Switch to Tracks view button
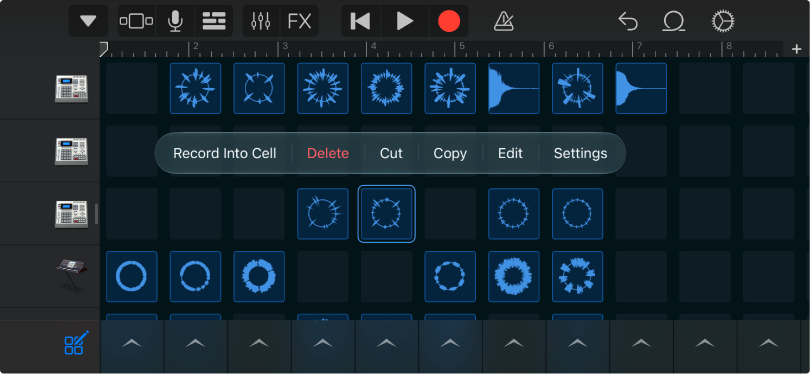 (136, 21)
